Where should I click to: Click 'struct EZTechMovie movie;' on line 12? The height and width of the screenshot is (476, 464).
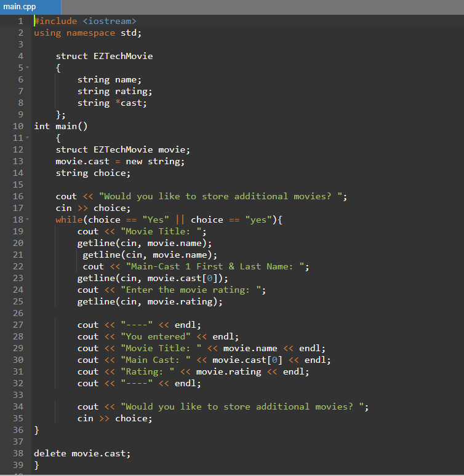[x=122, y=149]
